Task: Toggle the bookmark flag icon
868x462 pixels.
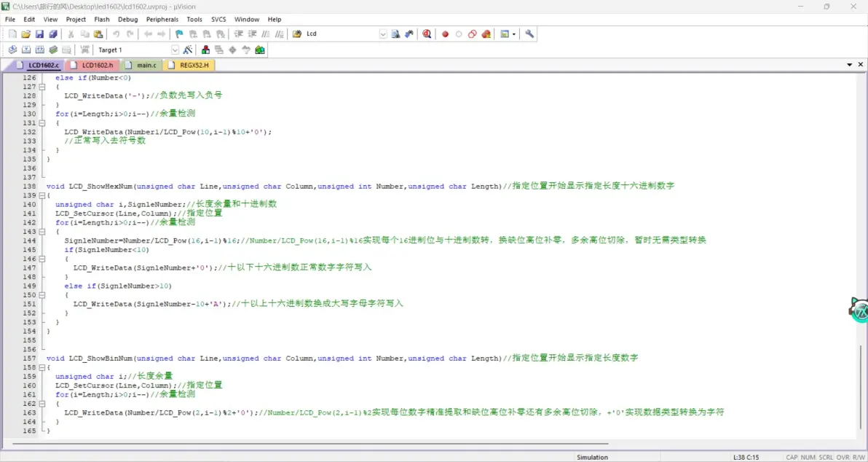Action: 179,34
